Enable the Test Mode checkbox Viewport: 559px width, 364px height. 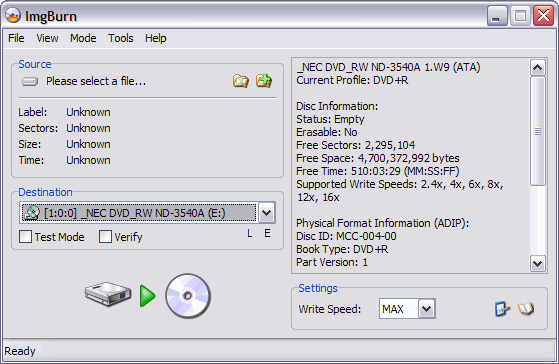coord(25,236)
